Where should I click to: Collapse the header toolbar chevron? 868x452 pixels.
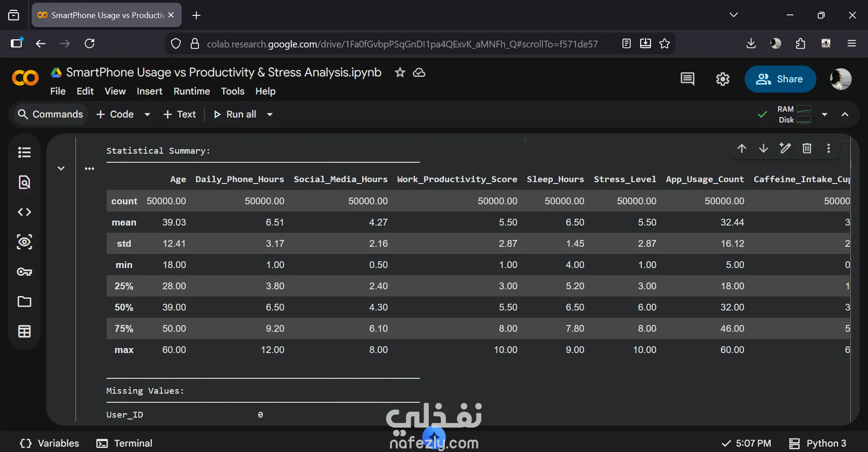[x=845, y=114]
